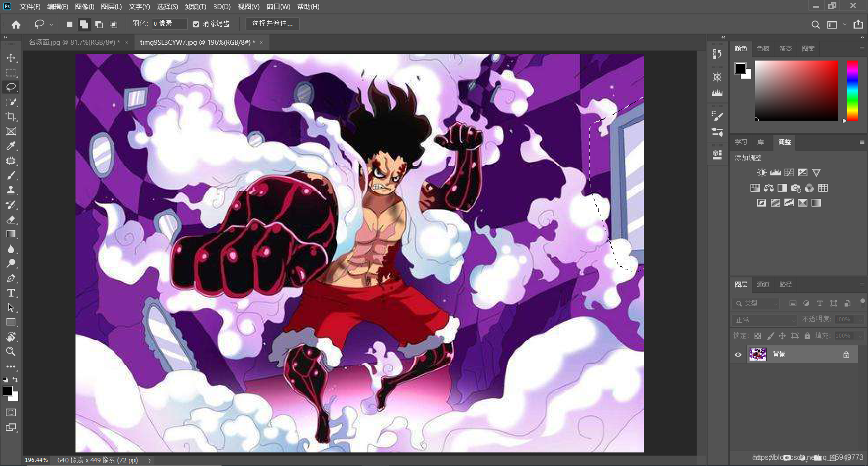Open layer filter type dropdown
868x466 pixels.
pyautogui.click(x=755, y=303)
